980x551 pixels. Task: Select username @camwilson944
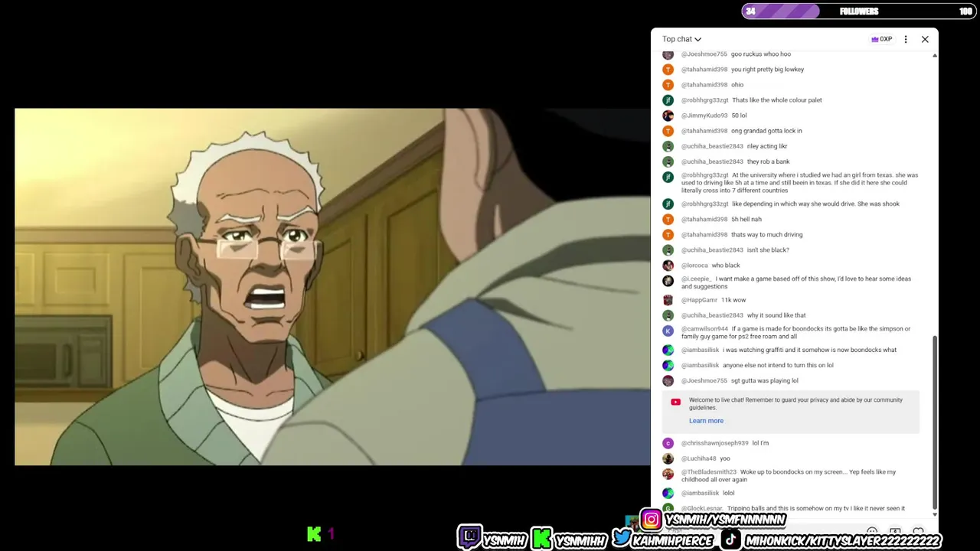(x=704, y=329)
